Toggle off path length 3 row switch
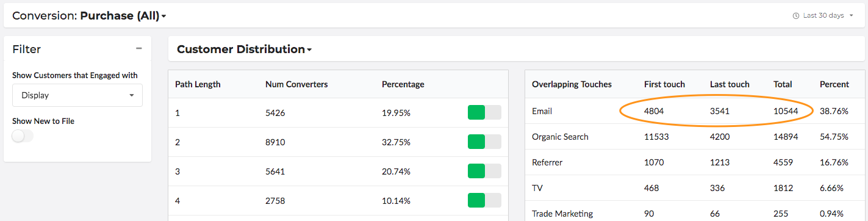Viewport: 868px width, 221px height. [x=484, y=171]
